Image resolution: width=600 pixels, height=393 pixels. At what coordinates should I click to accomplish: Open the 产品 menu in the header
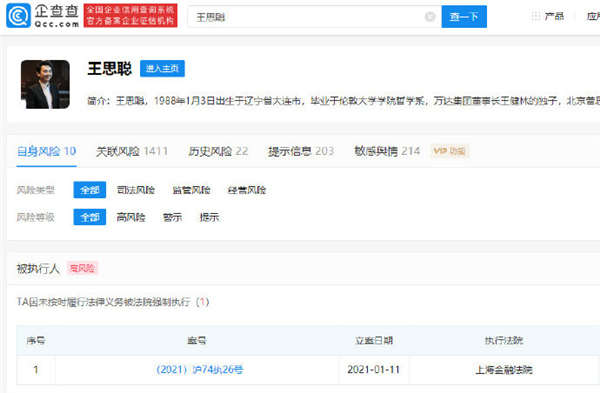point(554,16)
